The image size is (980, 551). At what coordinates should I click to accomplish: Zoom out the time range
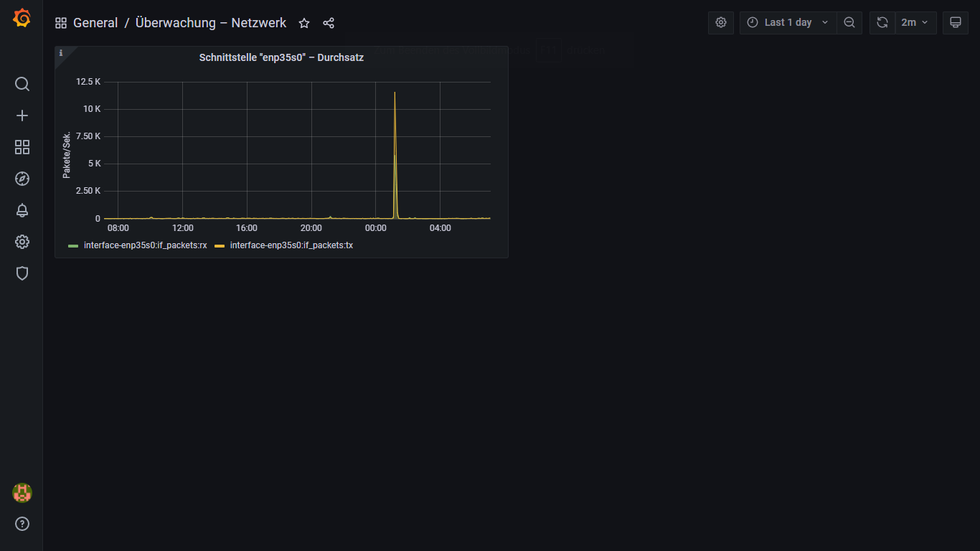coord(849,22)
